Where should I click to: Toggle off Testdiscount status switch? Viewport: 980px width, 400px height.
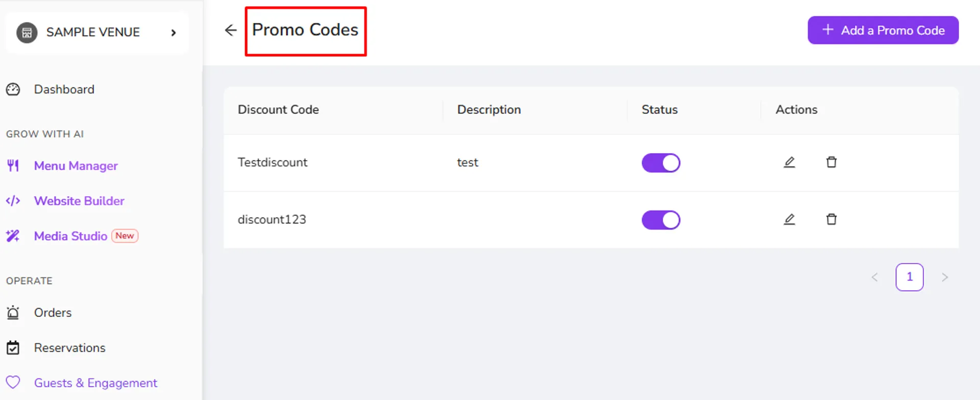[661, 163]
